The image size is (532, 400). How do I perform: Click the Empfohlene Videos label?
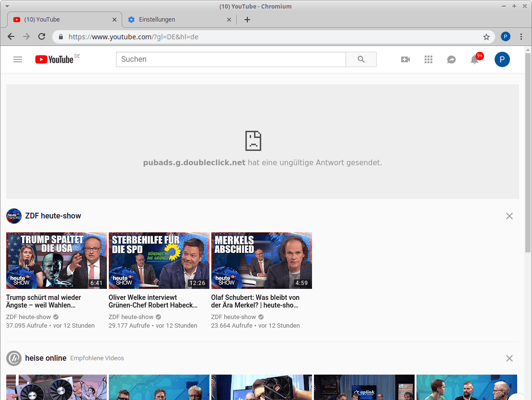click(97, 358)
